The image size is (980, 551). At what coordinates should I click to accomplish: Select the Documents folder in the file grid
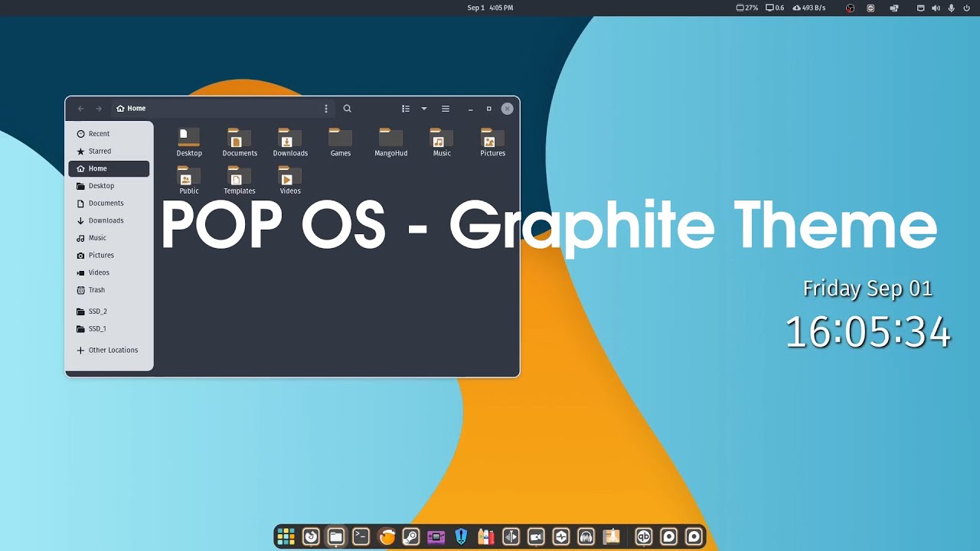[240, 142]
